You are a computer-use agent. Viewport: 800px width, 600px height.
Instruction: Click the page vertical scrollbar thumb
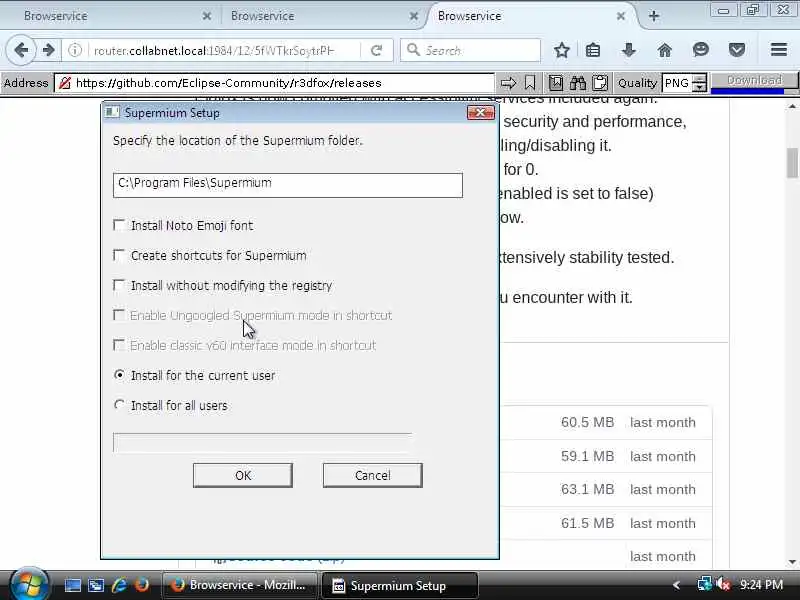(x=792, y=162)
